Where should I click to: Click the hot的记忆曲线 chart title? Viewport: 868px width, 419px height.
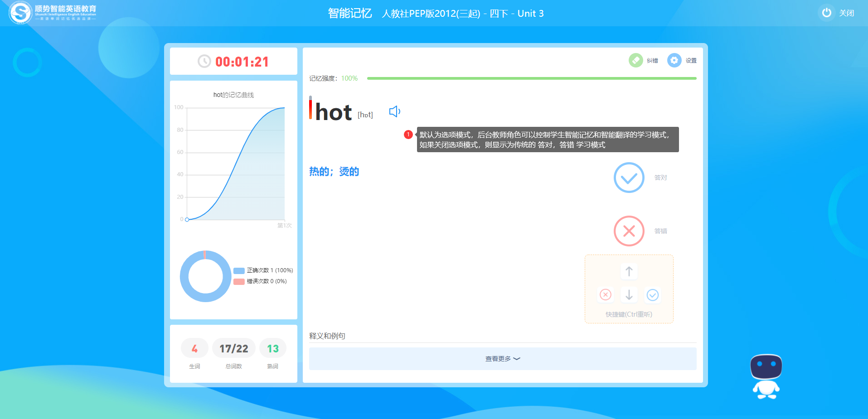(x=233, y=95)
